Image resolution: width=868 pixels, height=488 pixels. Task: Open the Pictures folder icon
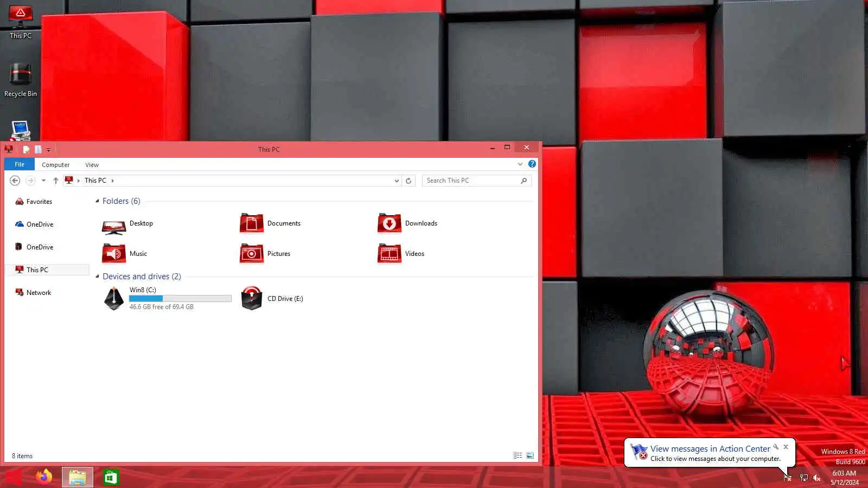252,254
